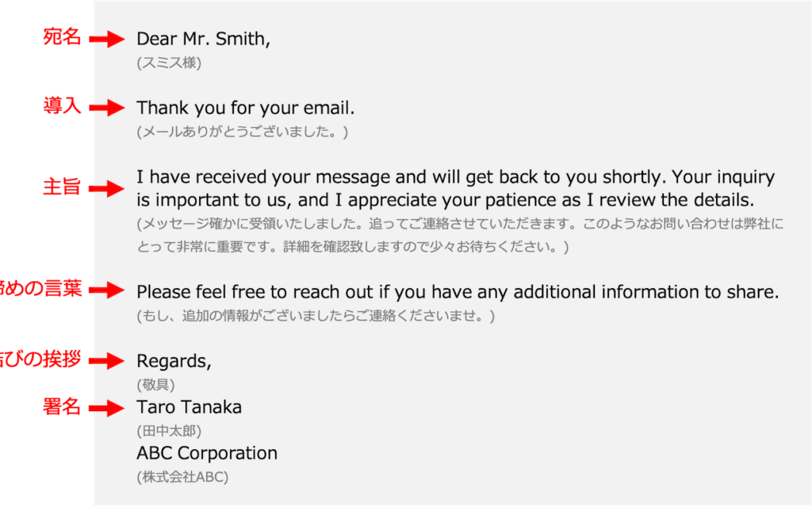
Task: Click the red arrow pointing to the main message paragraph
Action: (107, 189)
